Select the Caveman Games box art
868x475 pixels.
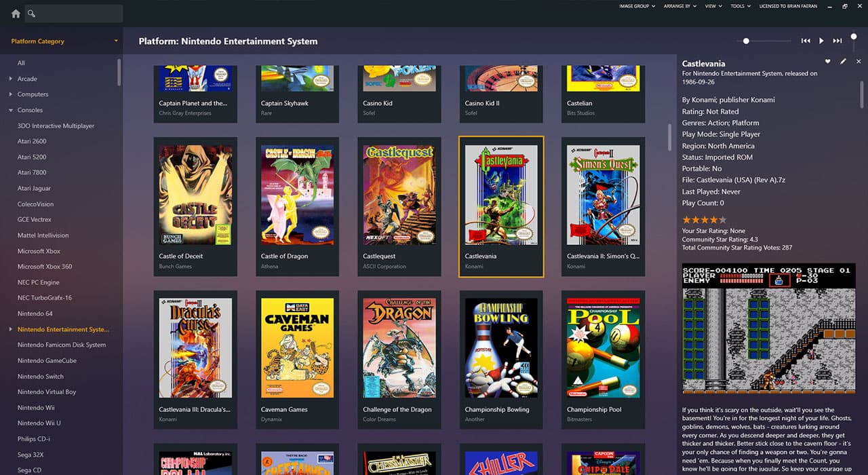297,347
